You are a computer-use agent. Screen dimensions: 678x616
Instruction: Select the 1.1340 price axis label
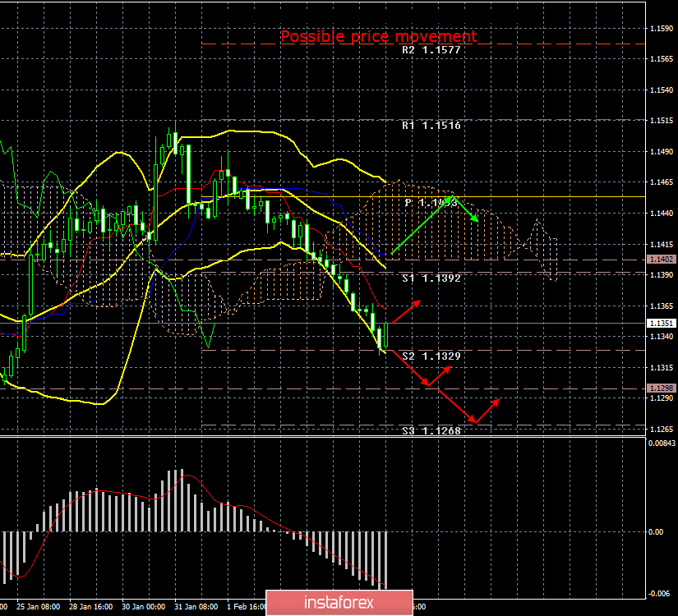[662, 337]
